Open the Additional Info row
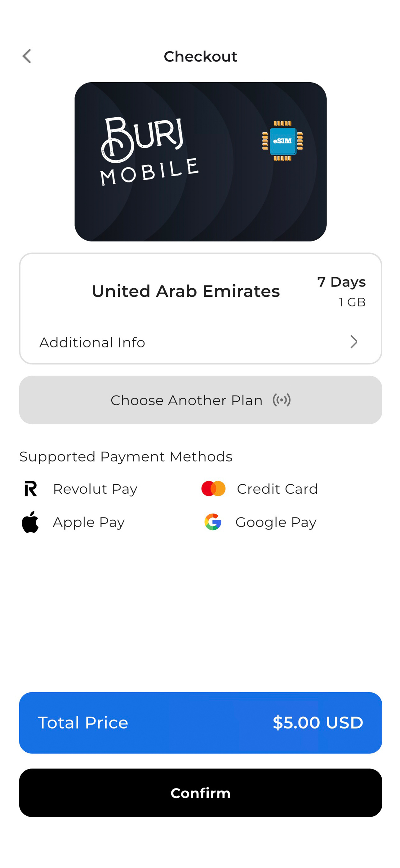The height and width of the screenshot is (868, 400). 200,342
